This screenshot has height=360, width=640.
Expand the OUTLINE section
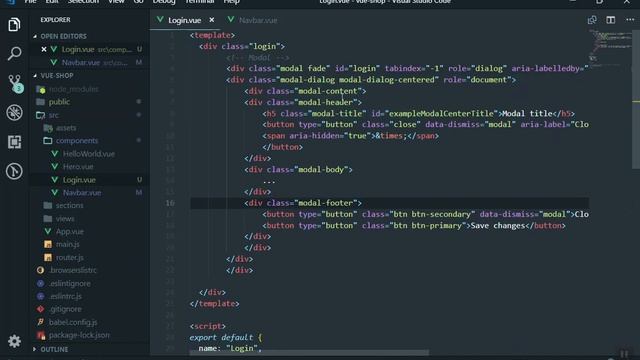(x=54, y=349)
